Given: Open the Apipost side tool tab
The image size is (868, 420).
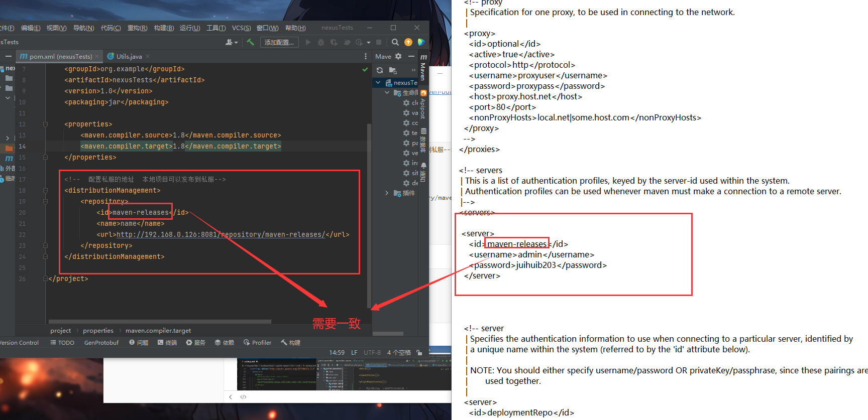Looking at the screenshot, I should coord(423,104).
